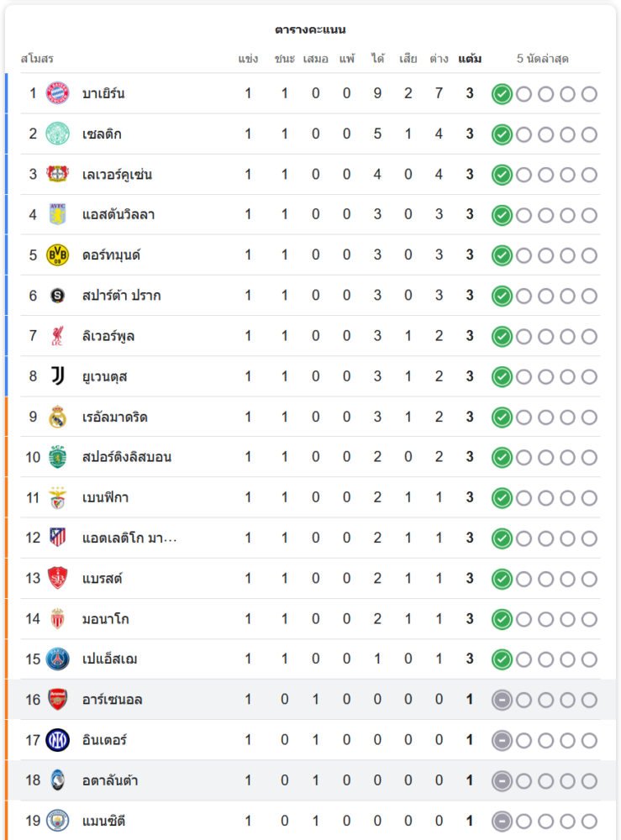Click the Liverpool club crest
This screenshot has width=621, height=840.
point(58,336)
